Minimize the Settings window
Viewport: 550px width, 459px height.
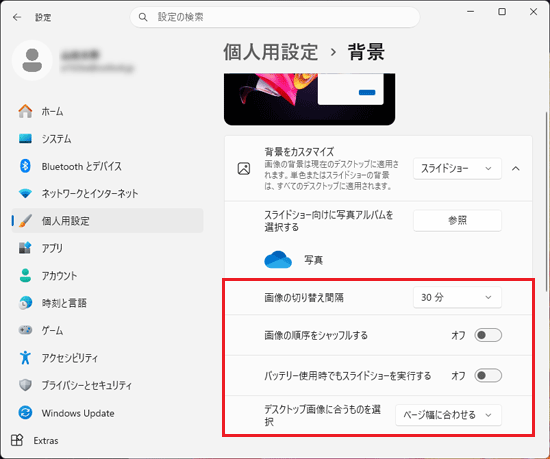pyautogui.click(x=470, y=12)
